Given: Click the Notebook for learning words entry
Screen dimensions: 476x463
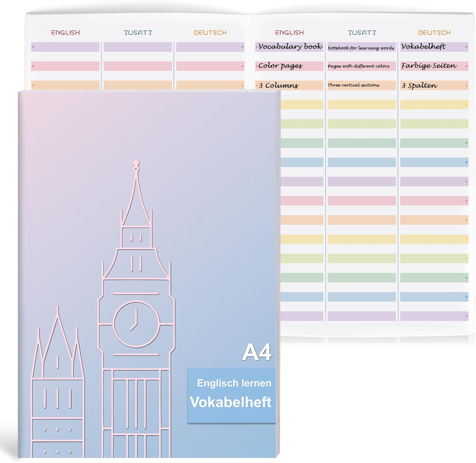Looking at the screenshot, I should [361, 48].
